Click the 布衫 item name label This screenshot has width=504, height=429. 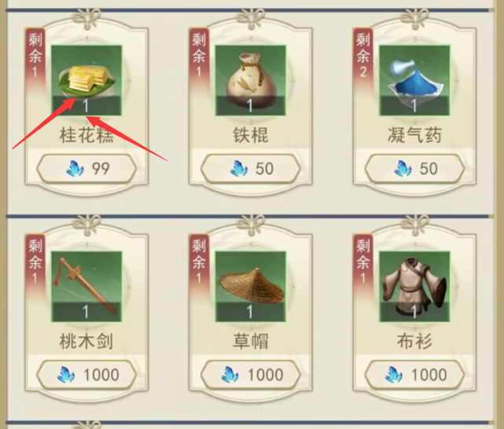(414, 341)
